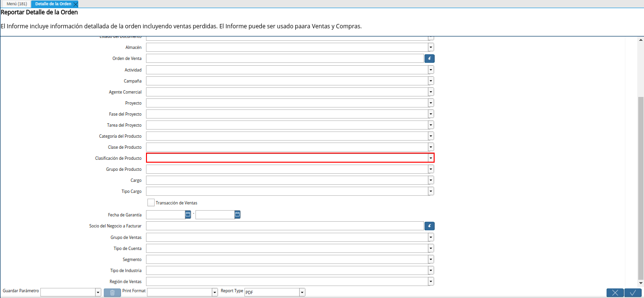This screenshot has height=298, width=644.
Task: Expand the Almacén dropdown
Action: coord(431,48)
